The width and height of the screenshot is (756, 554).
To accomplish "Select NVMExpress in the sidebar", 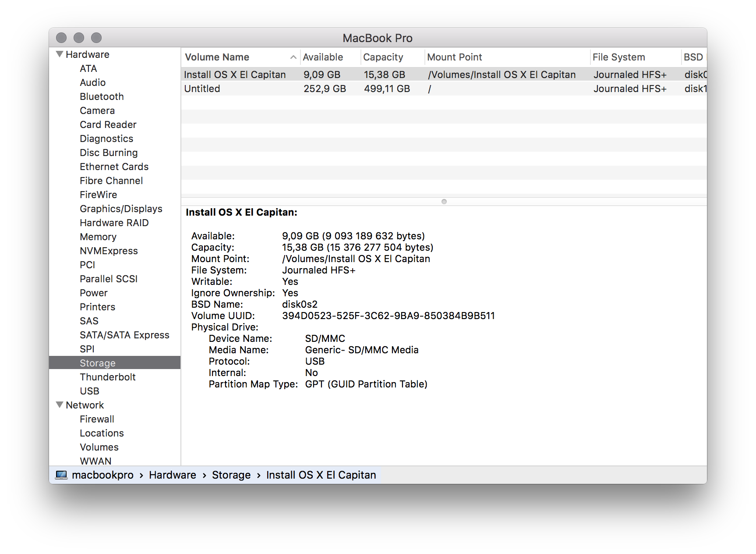I will coord(109,251).
